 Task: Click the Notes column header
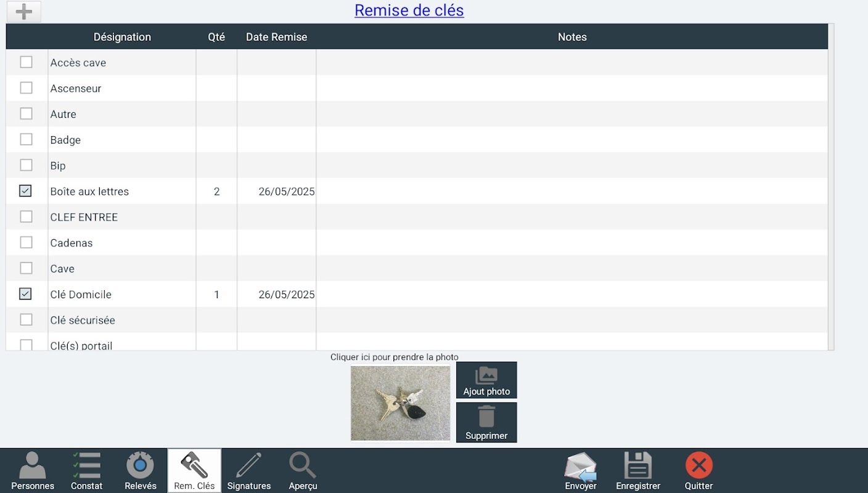572,37
